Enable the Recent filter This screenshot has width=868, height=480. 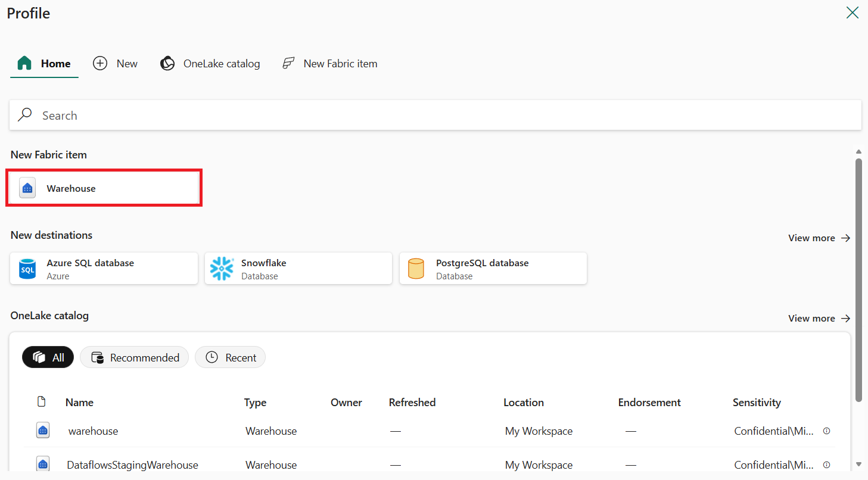point(230,357)
